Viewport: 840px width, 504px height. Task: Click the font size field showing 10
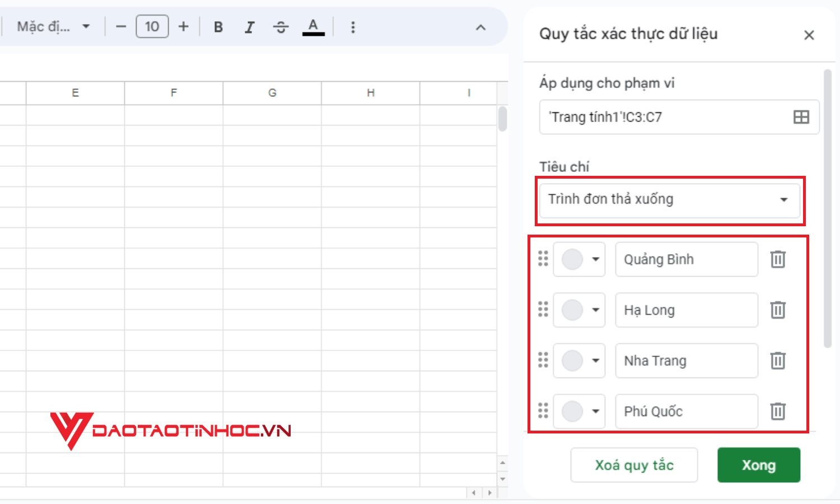tap(152, 27)
